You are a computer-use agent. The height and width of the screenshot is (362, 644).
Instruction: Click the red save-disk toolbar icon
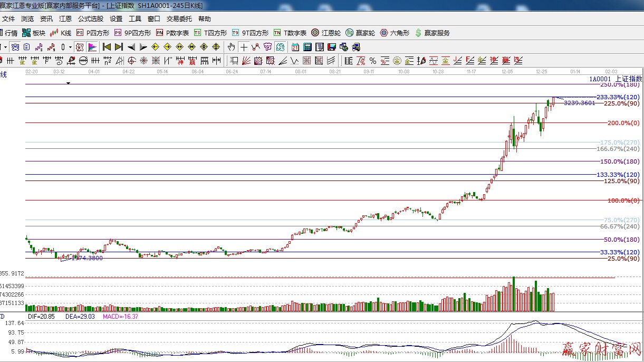332,47
